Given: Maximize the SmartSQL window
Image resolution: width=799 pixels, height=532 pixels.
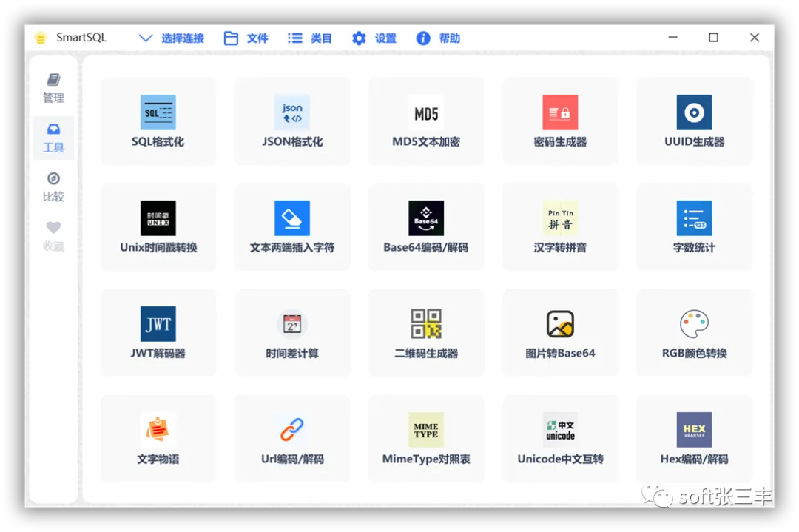Looking at the screenshot, I should point(713,37).
